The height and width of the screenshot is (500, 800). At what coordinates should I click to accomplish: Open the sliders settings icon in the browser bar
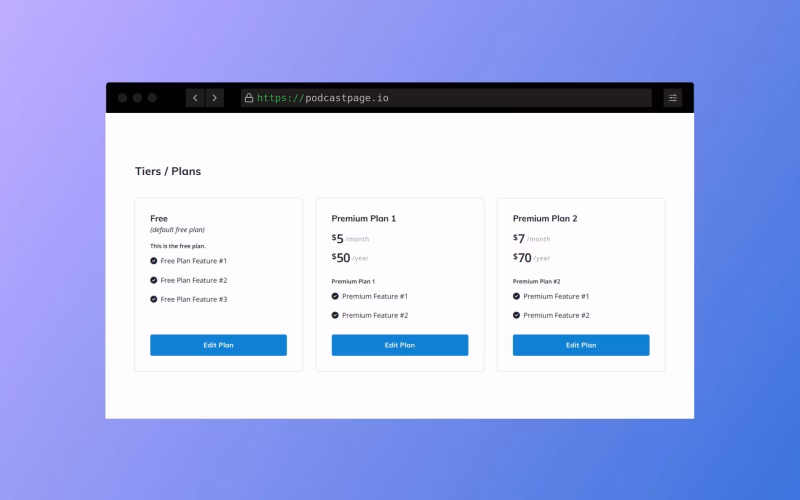(673, 98)
